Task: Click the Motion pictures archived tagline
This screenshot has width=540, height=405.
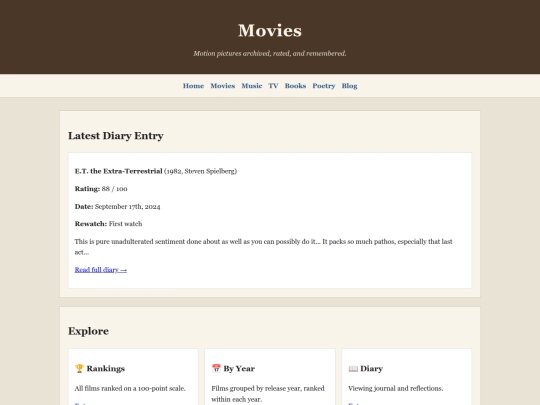Action: pyautogui.click(x=270, y=53)
